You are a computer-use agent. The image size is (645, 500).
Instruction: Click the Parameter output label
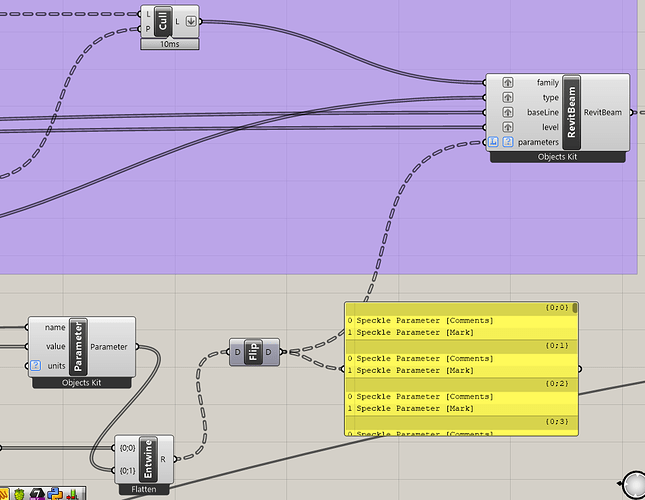[x=109, y=347]
